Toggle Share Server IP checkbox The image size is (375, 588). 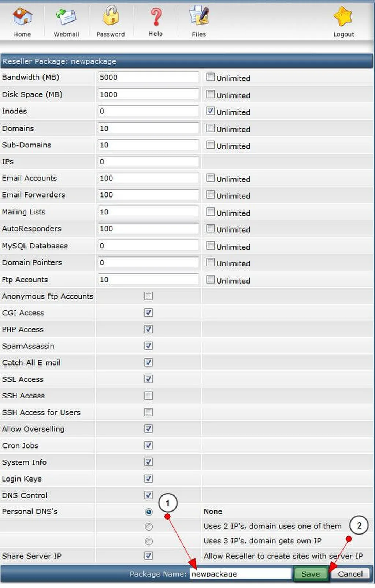(148, 556)
